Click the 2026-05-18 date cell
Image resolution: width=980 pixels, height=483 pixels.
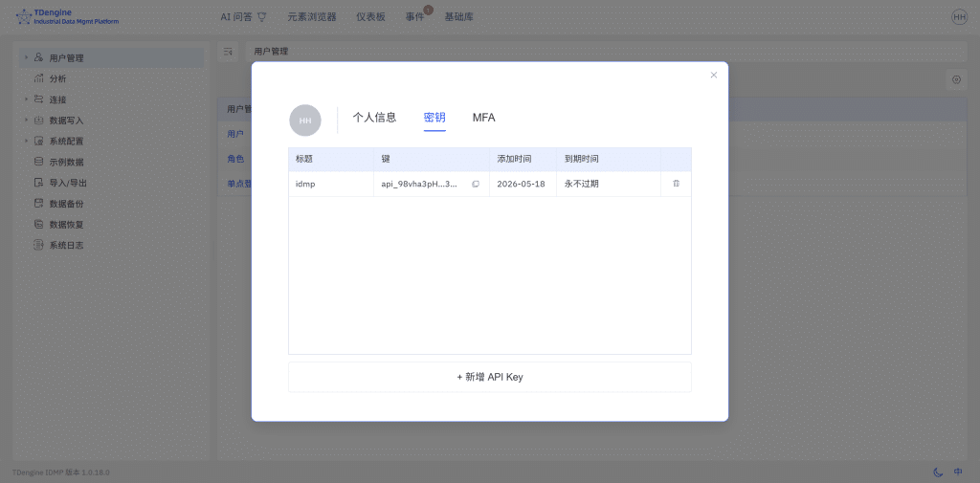click(x=523, y=185)
